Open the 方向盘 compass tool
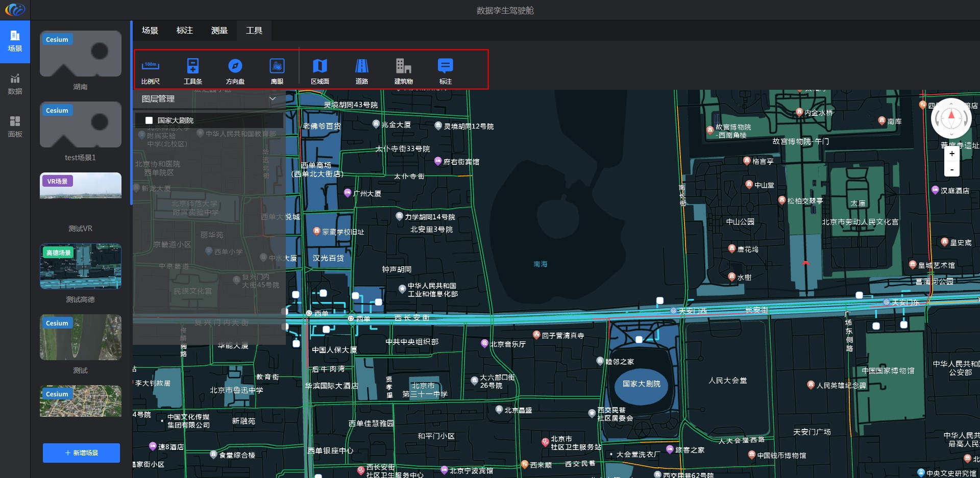Image resolution: width=980 pixels, height=478 pixels. (x=235, y=66)
